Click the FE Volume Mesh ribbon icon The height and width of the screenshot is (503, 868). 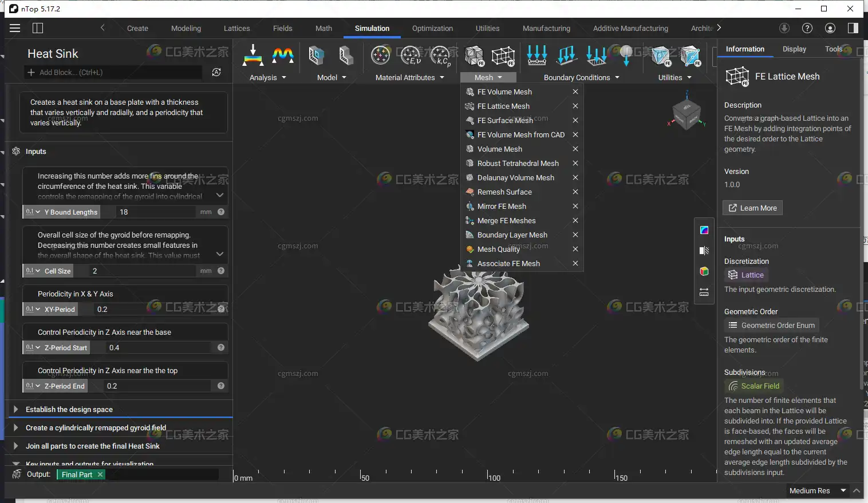(474, 56)
